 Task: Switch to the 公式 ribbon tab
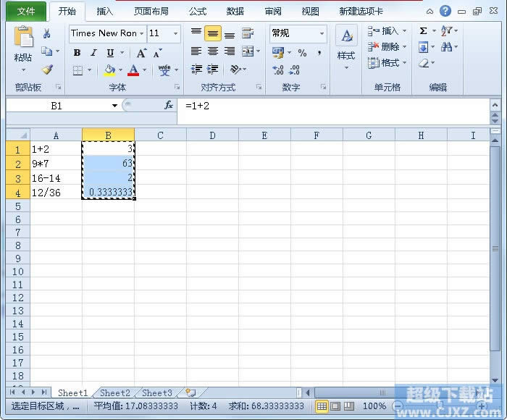tap(197, 12)
